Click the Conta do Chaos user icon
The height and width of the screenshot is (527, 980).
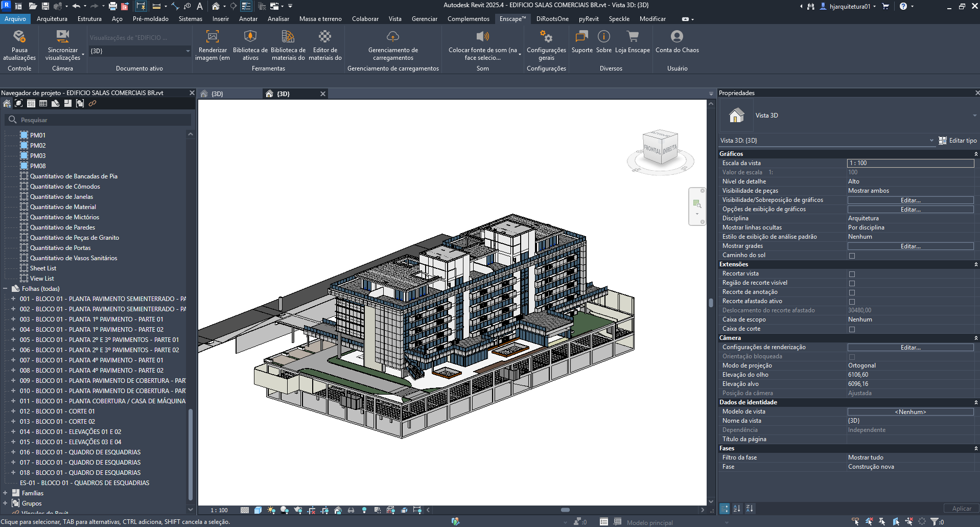click(x=677, y=37)
